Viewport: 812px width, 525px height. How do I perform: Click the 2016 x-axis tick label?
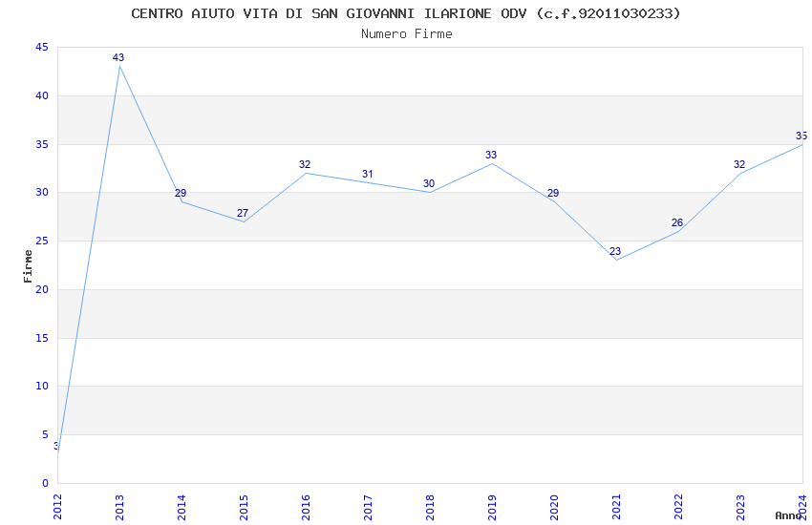click(306, 507)
